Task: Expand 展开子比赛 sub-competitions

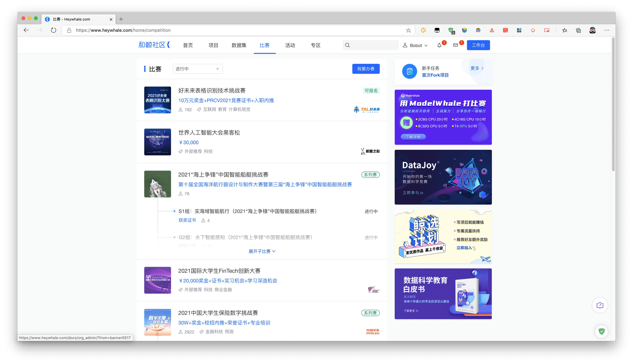Action: [x=262, y=251]
